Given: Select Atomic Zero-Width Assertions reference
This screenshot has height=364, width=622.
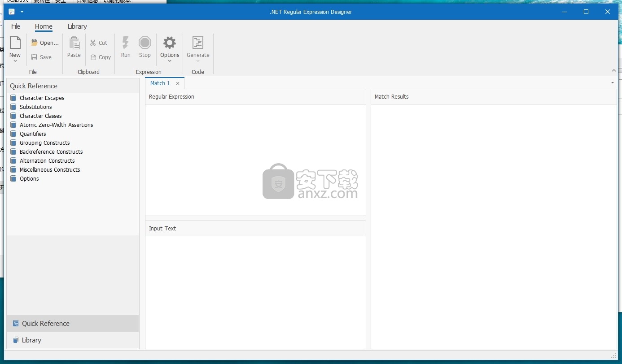Looking at the screenshot, I should [x=57, y=125].
